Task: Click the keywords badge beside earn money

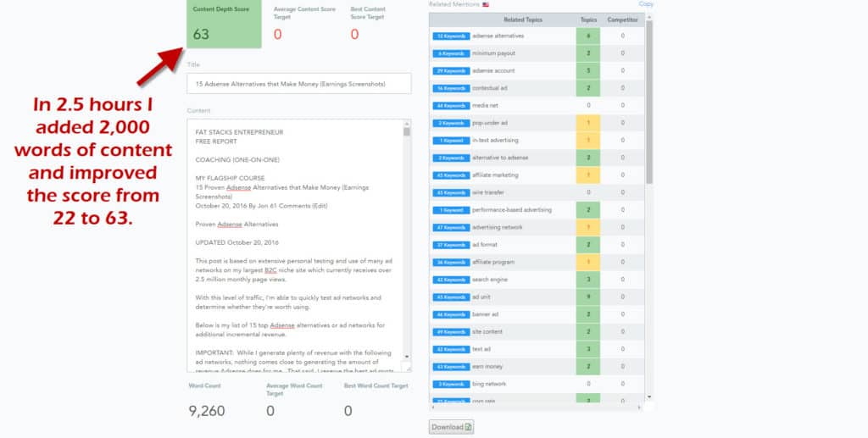Action: 450,367
